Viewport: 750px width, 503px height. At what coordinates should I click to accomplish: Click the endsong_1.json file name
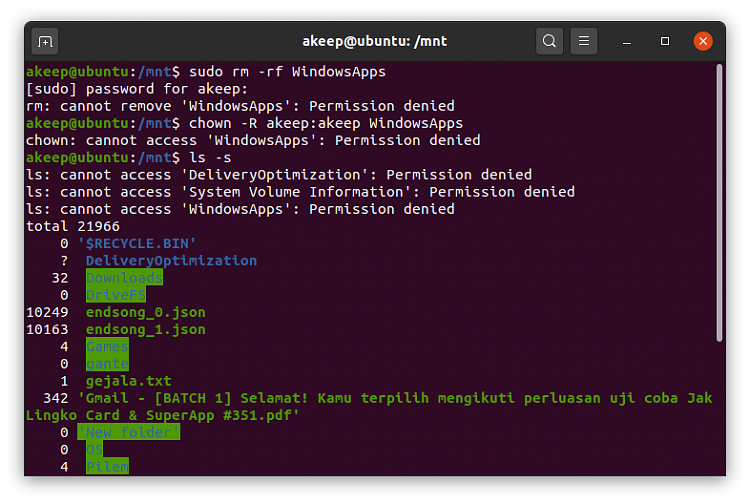tap(145, 329)
